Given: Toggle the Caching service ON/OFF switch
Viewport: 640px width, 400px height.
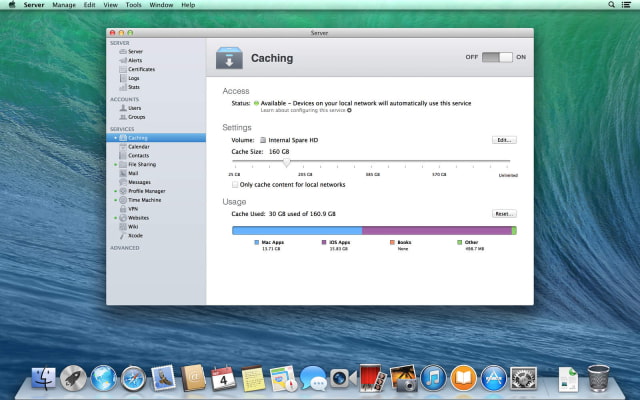Looking at the screenshot, I should [x=496, y=57].
